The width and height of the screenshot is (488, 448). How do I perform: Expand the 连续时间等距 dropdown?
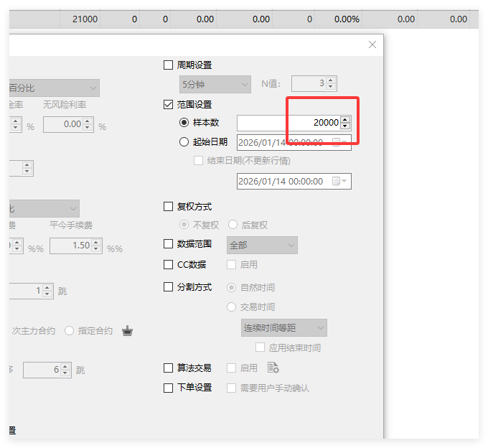click(284, 328)
